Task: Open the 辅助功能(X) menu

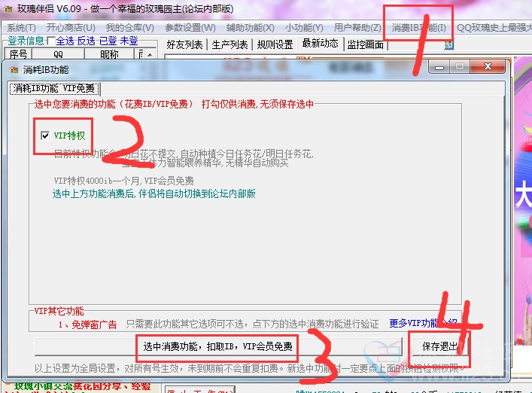Action: tap(250, 28)
